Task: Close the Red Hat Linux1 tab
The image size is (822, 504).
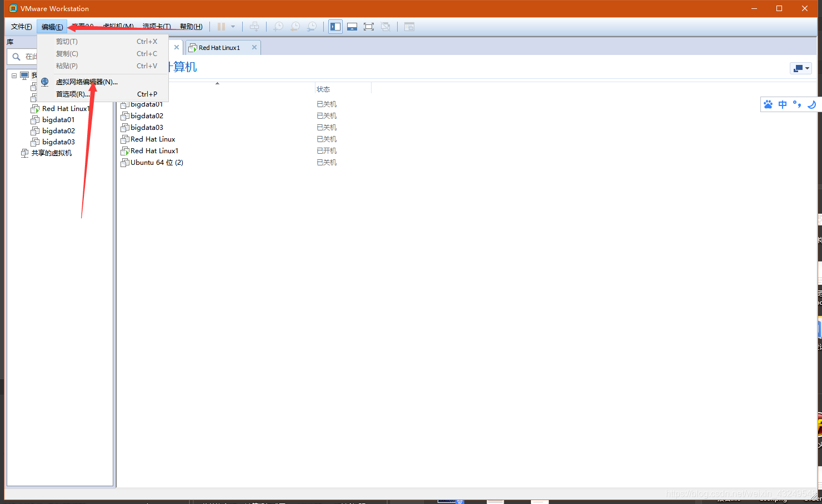Action: (x=254, y=47)
